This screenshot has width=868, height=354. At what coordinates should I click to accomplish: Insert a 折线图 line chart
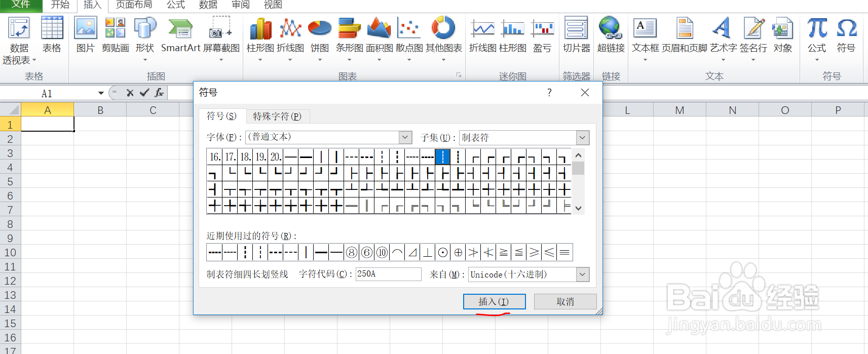tap(290, 40)
